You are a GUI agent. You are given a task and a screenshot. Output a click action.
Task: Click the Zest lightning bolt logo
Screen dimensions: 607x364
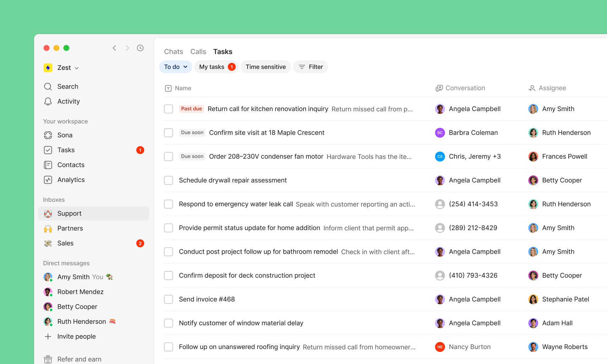click(48, 68)
